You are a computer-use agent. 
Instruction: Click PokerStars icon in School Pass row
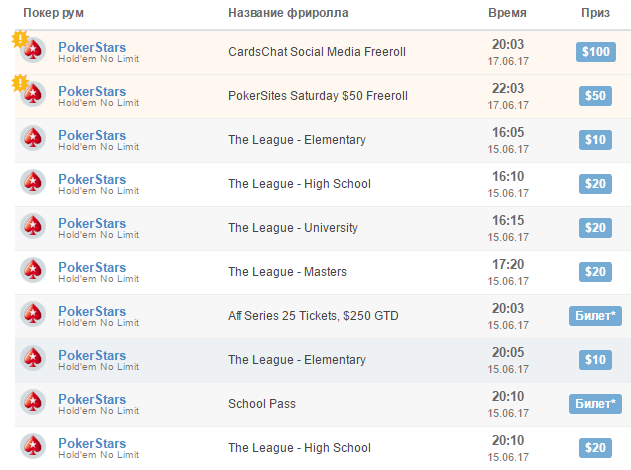(x=33, y=403)
